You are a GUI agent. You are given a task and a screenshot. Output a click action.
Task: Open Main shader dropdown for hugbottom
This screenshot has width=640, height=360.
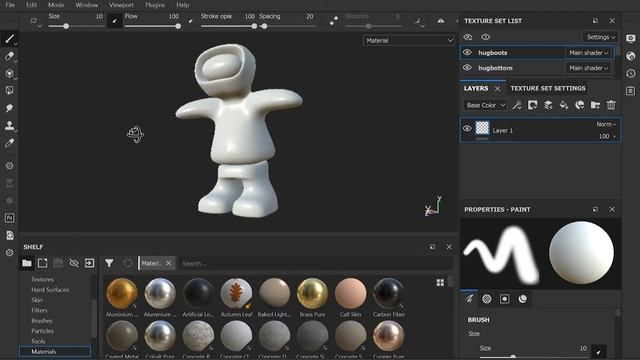(588, 68)
